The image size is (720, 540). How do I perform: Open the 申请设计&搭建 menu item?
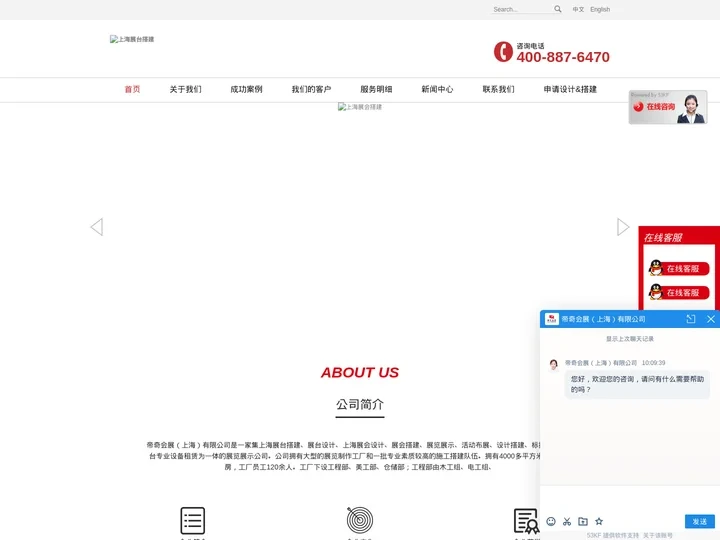click(x=570, y=89)
